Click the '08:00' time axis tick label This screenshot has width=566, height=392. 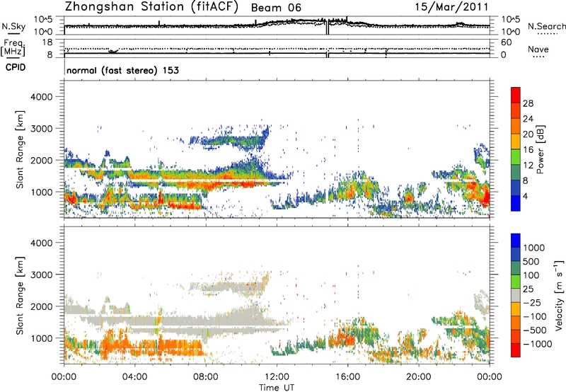(x=206, y=377)
